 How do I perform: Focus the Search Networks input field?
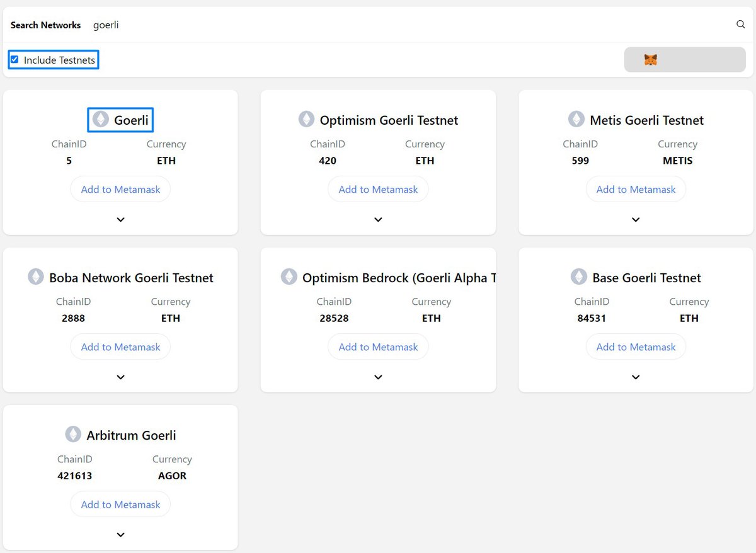click(409, 25)
